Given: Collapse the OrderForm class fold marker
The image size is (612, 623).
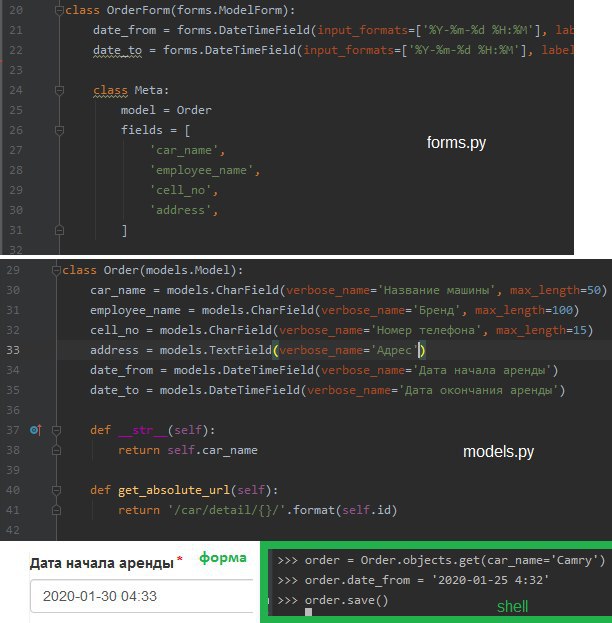Looking at the screenshot, I should click(x=59, y=10).
